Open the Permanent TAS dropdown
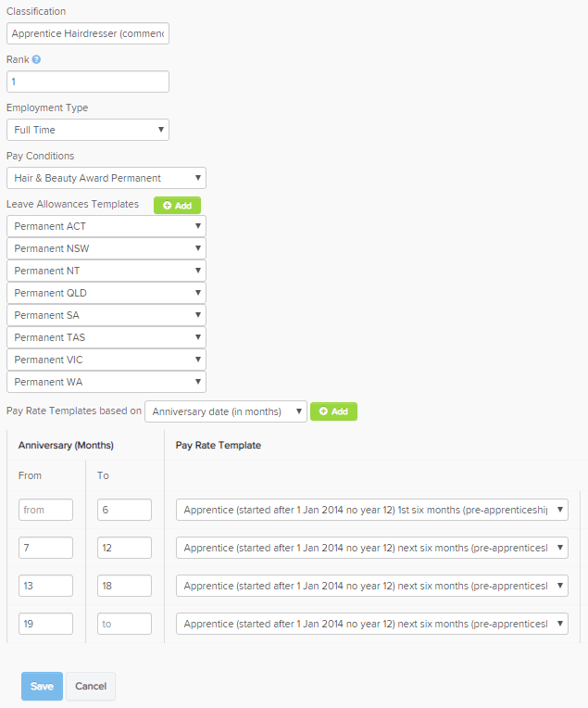The height and width of the screenshot is (708, 588). click(x=106, y=337)
